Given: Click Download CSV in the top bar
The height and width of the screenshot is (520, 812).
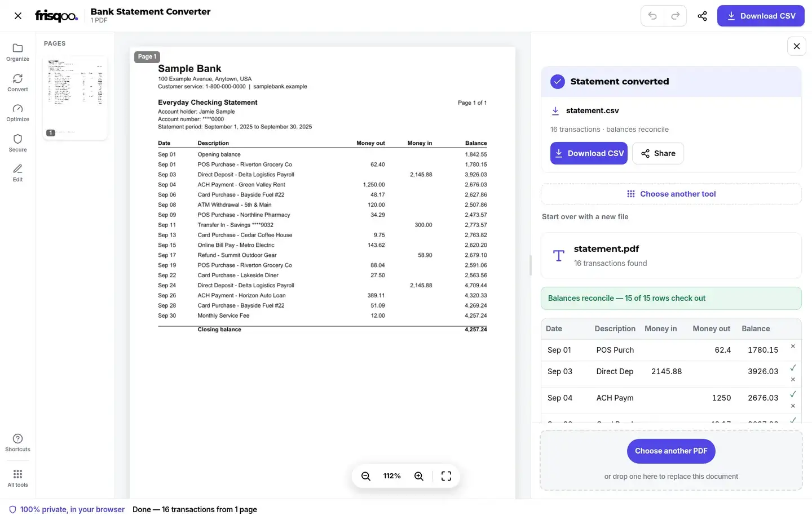Looking at the screenshot, I should [x=761, y=16].
